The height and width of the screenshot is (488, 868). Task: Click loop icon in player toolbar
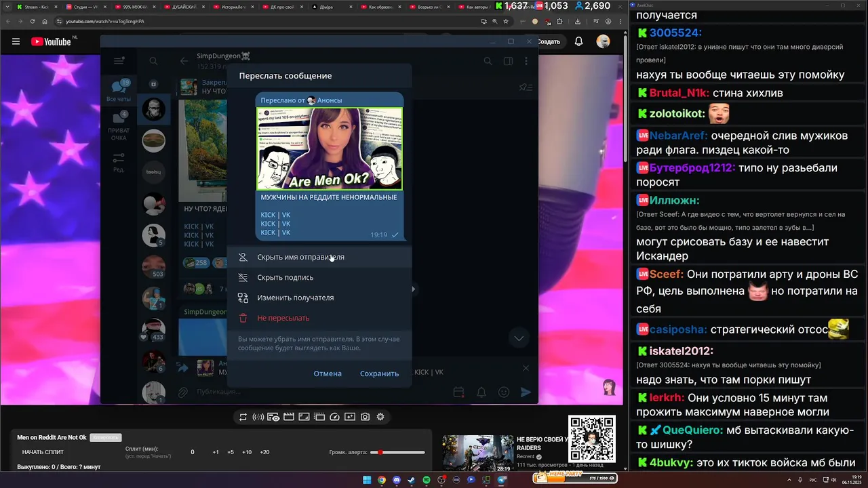pyautogui.click(x=243, y=417)
